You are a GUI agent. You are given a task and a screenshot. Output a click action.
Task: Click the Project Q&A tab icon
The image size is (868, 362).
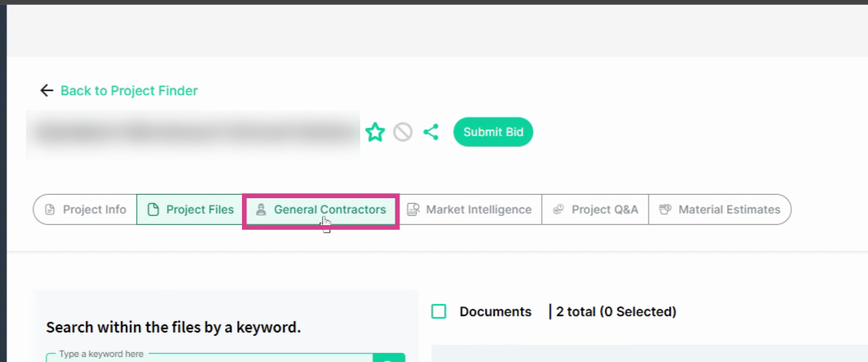pyautogui.click(x=558, y=210)
